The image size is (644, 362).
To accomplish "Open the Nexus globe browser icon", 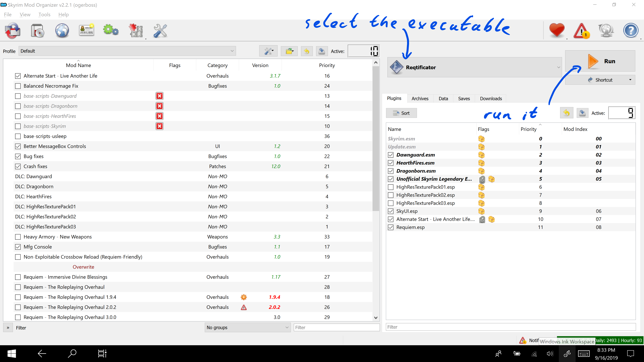I will pos(62,31).
